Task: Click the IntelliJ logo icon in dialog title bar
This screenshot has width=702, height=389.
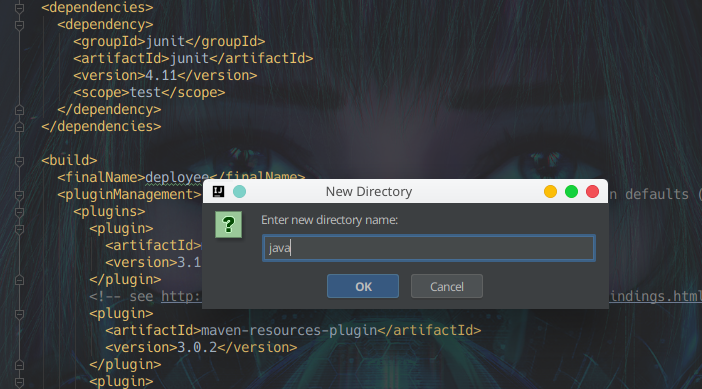Action: 218,192
